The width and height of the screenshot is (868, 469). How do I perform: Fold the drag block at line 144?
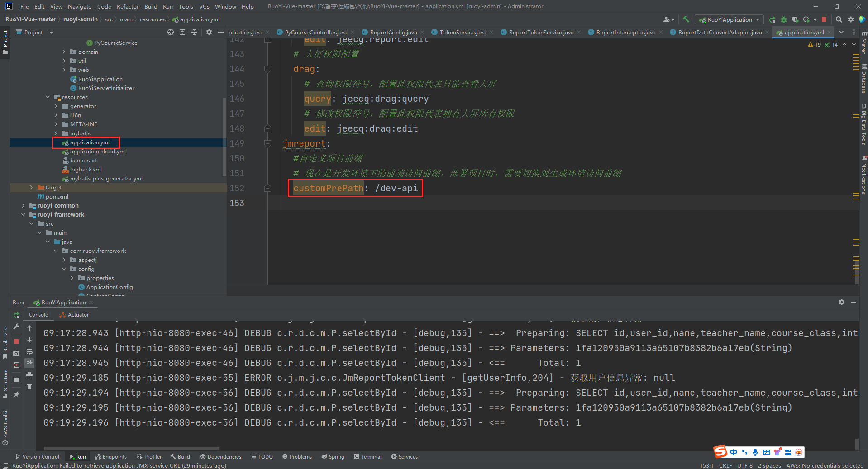(x=267, y=69)
